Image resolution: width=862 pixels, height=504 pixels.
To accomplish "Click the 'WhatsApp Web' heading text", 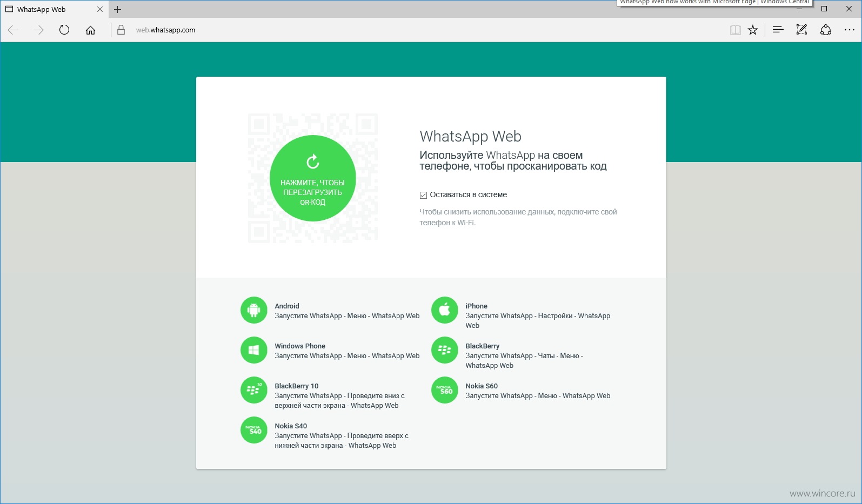I will 470,136.
